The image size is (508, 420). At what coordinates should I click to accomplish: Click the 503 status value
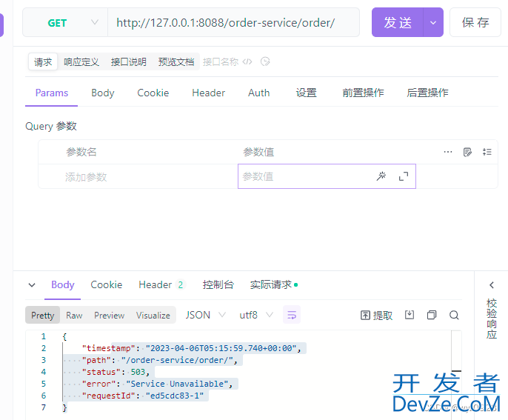tap(138, 372)
